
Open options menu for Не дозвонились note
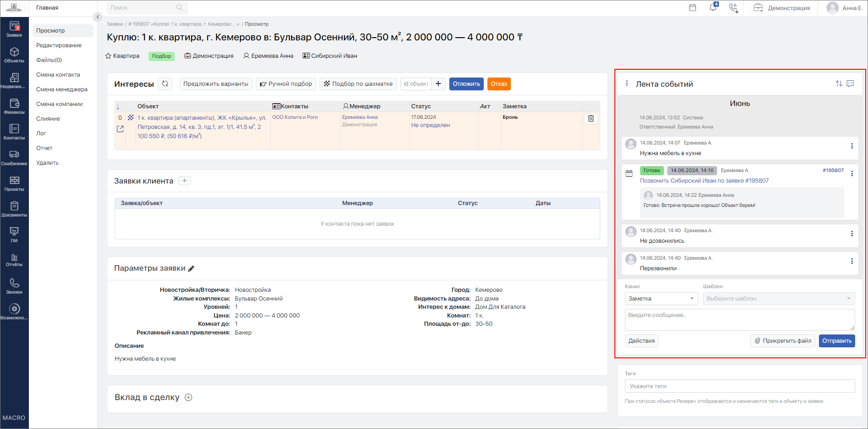(x=852, y=234)
